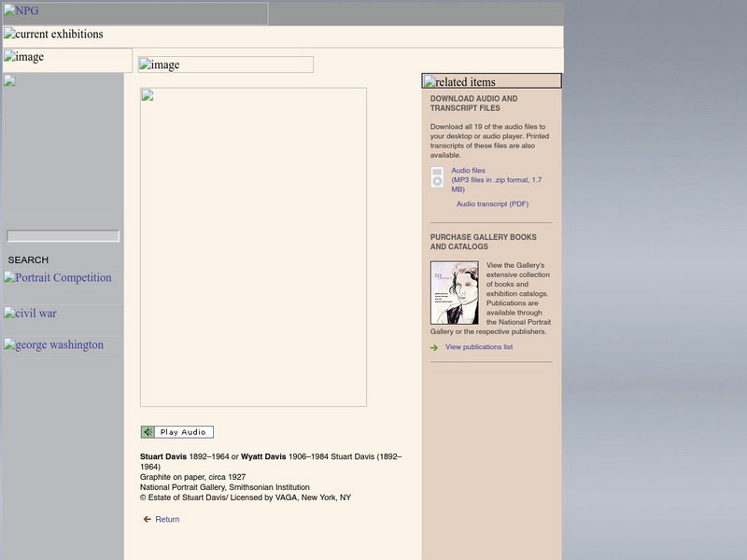Click the Return link
Image resolution: width=747 pixels, height=560 pixels.
[x=167, y=520]
